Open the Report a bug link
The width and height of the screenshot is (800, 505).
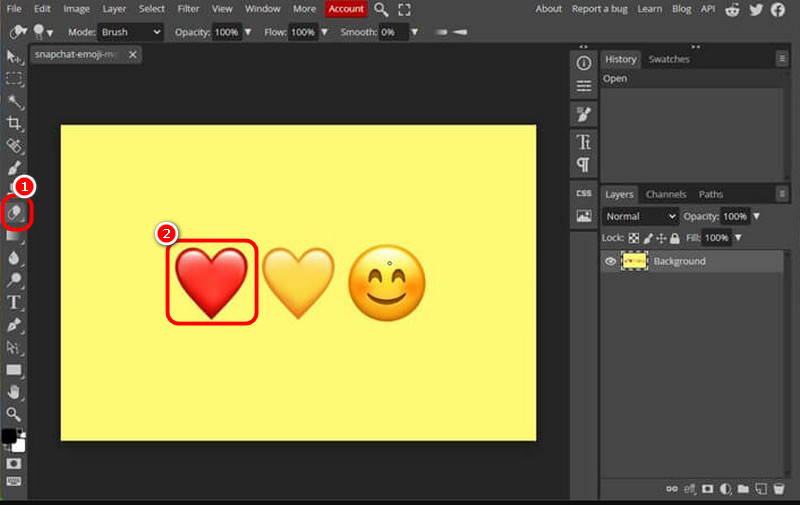coord(600,9)
